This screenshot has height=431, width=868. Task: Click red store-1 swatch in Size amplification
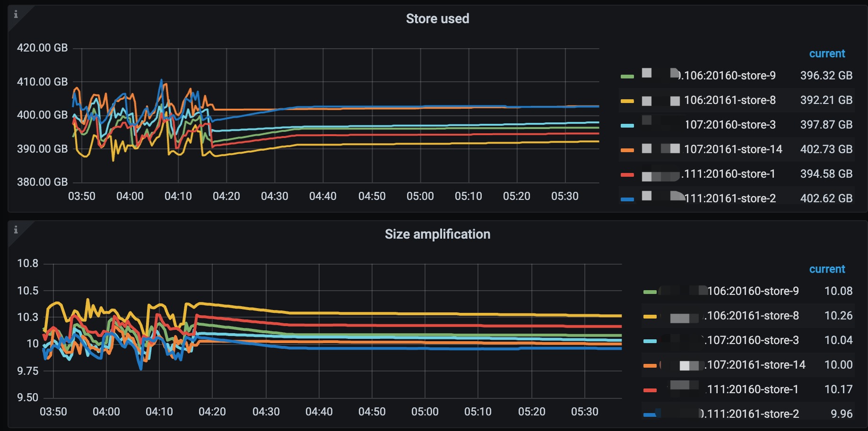coord(650,390)
